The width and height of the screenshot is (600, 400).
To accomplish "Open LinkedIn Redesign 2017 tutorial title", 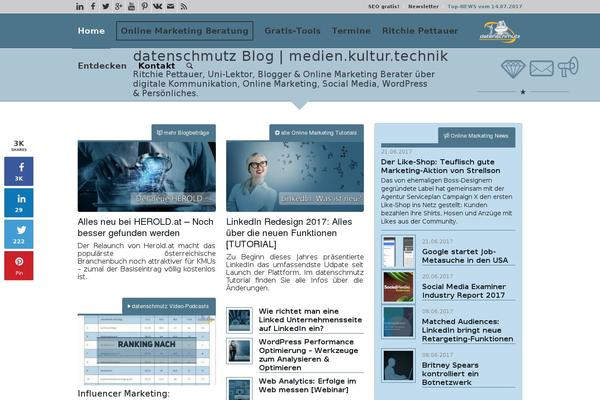I will pyautogui.click(x=289, y=233).
